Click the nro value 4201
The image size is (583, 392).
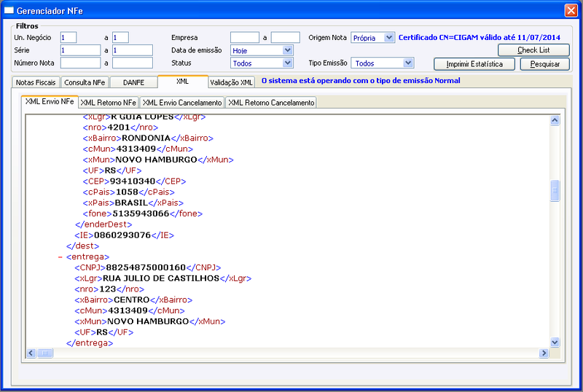119,128
